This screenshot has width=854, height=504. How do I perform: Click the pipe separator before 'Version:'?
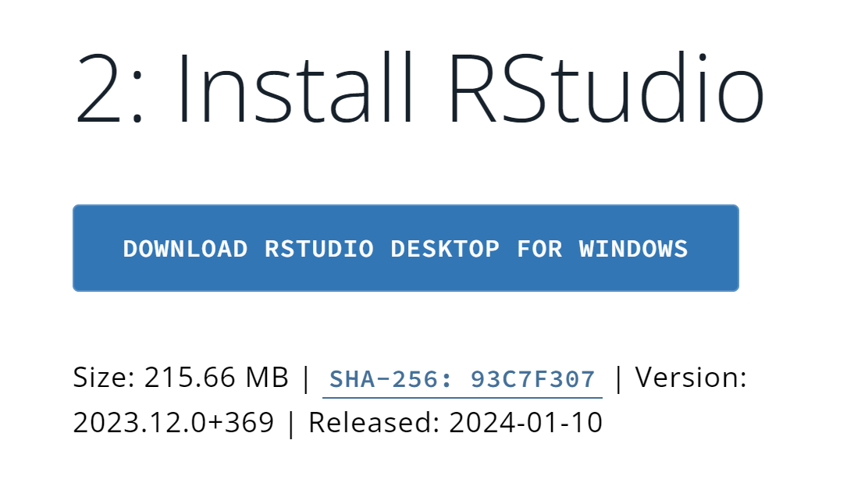click(619, 378)
